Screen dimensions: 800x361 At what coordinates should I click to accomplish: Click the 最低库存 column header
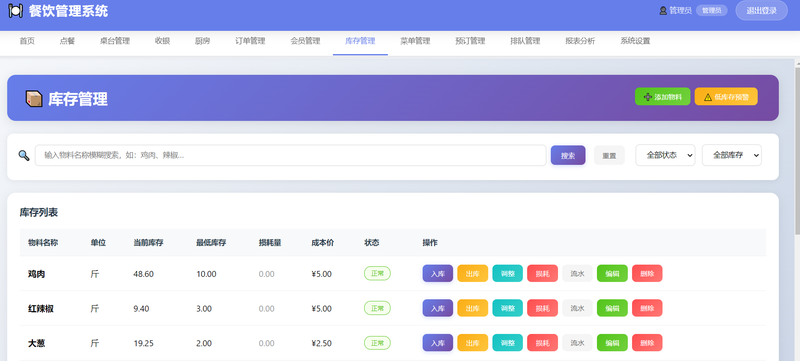point(211,243)
